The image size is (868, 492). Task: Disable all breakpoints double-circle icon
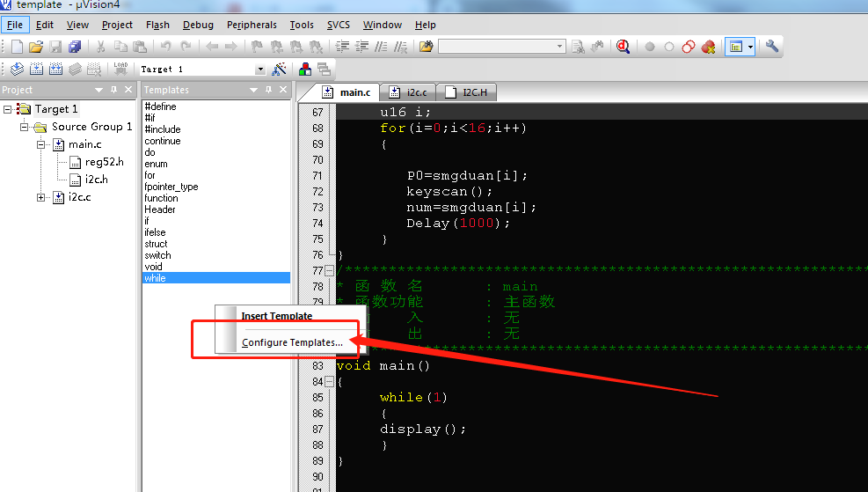coord(688,47)
